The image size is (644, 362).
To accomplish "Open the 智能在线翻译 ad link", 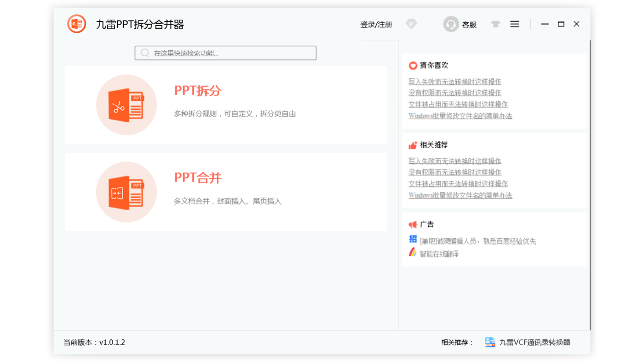I will tap(439, 254).
